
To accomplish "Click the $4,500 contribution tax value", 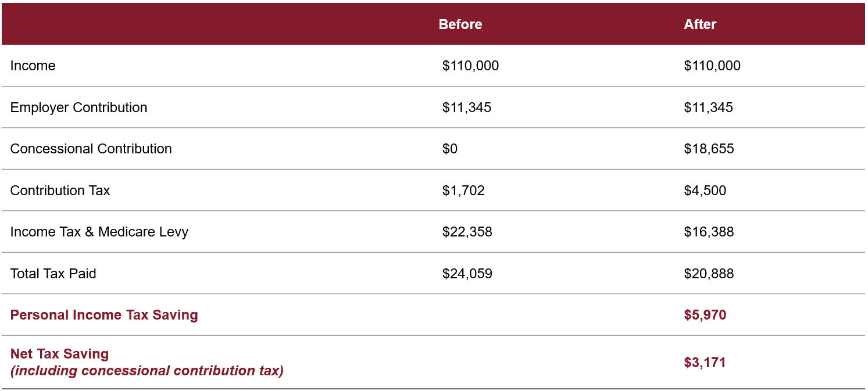I will coord(705,191).
